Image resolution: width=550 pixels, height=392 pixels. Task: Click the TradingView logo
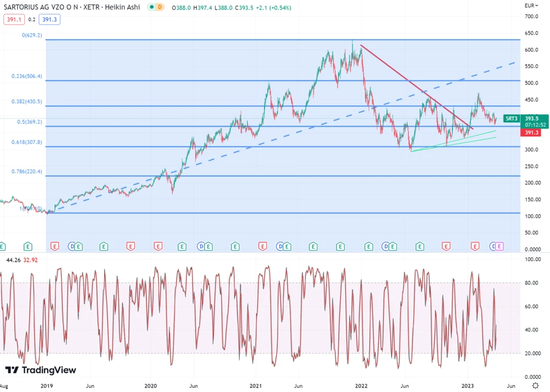(x=41, y=370)
